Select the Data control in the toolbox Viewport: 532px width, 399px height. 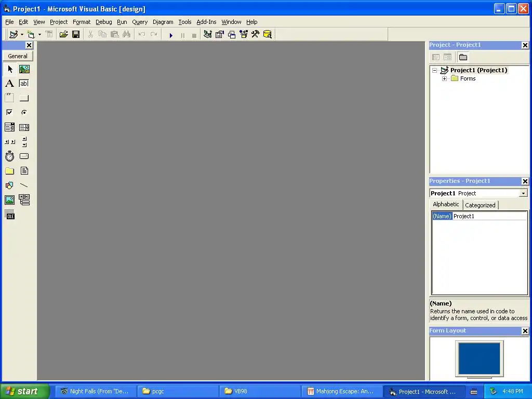coord(24,200)
